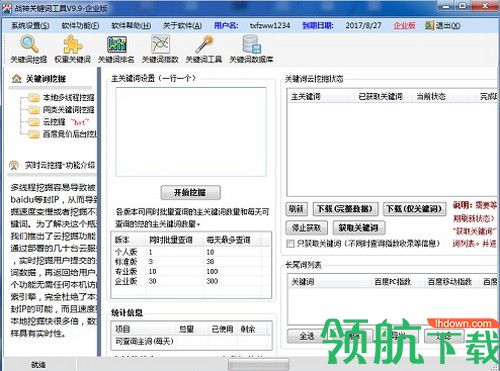This screenshot has height=371, width=500.
Task: Click inside the 主关键词设置 text box
Action: point(191,132)
